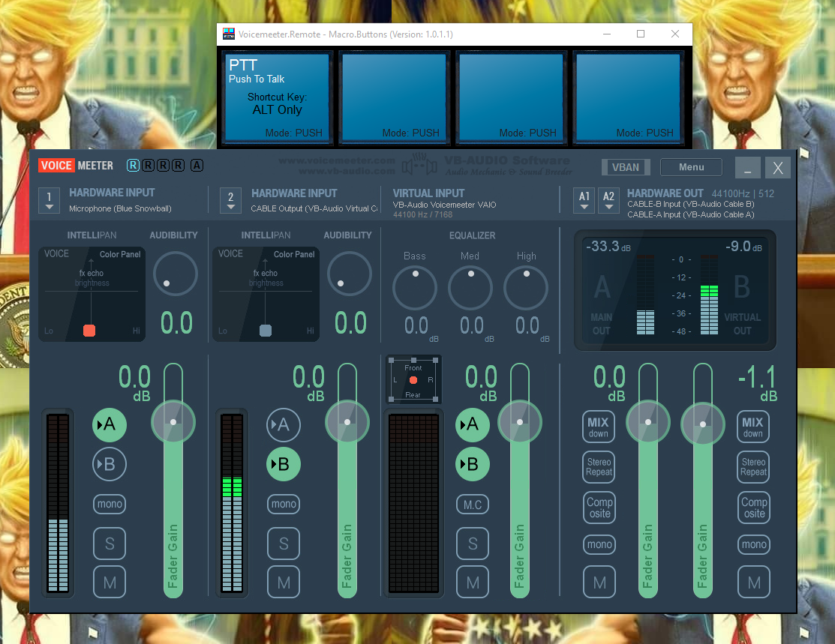
Task: Click the red intellipan dot on input 1
Action: [89, 331]
